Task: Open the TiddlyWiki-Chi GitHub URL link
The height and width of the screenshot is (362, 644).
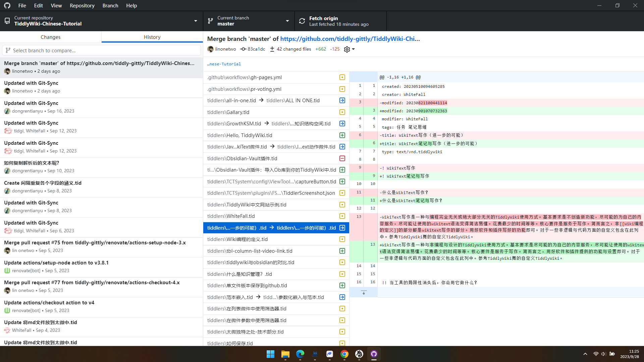Action: pos(350,39)
